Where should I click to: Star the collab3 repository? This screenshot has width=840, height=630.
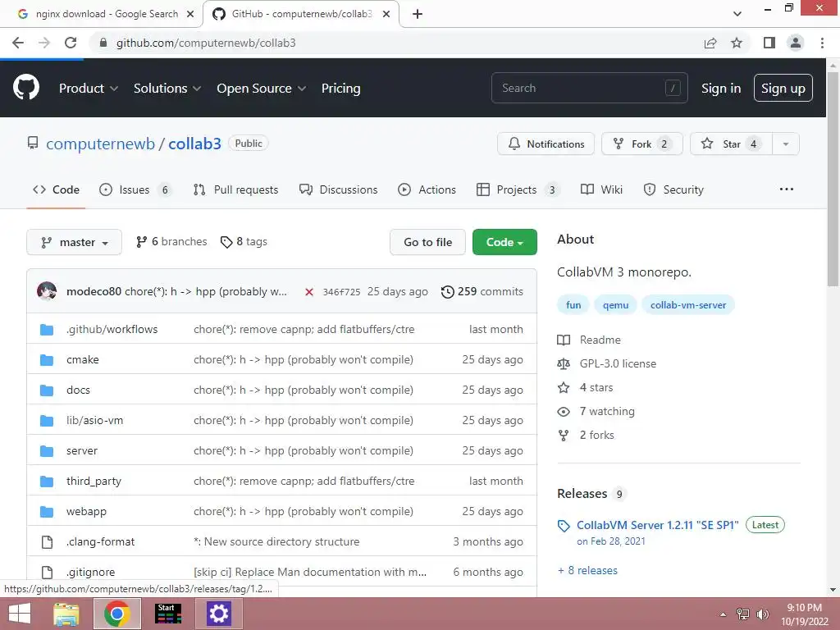(731, 144)
